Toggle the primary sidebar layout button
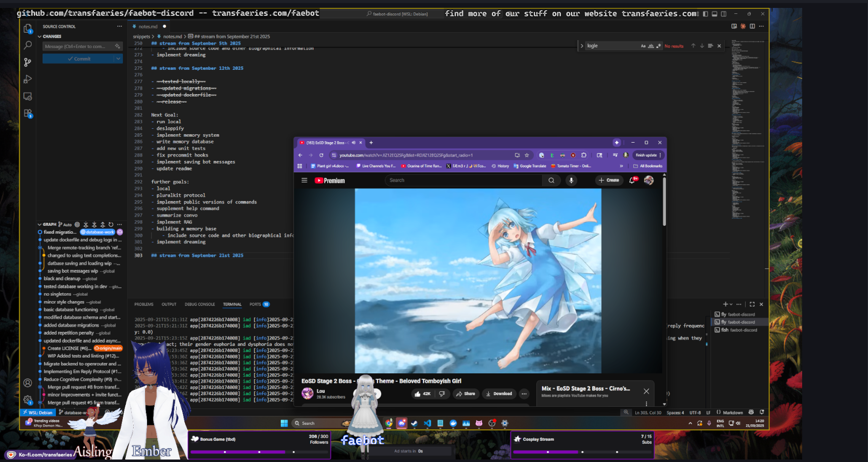 pyautogui.click(x=705, y=14)
